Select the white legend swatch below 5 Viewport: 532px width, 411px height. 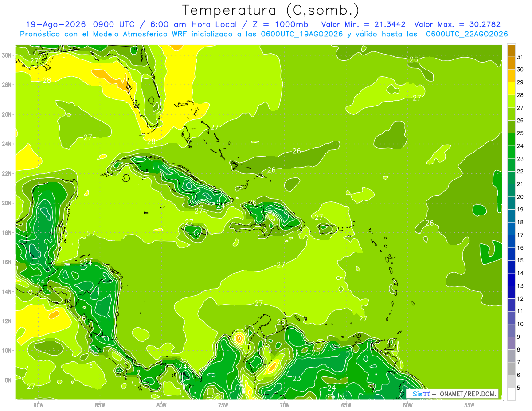coord(511,394)
